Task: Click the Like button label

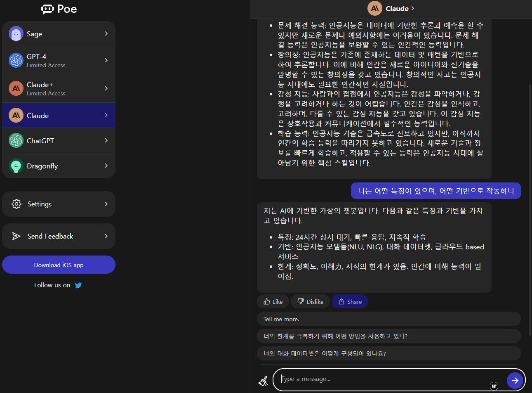Action: point(278,302)
